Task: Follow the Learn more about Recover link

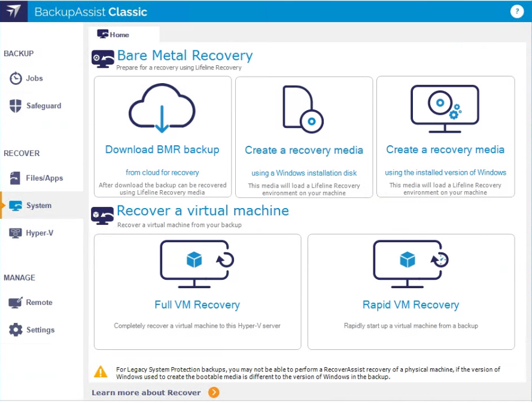Action: tap(146, 392)
